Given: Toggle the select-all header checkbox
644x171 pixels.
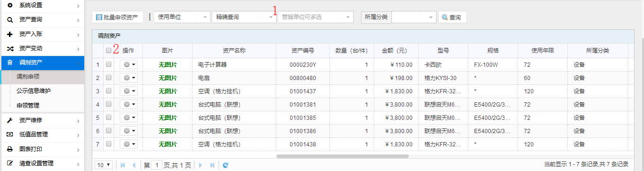Looking at the screenshot, I should [109, 50].
